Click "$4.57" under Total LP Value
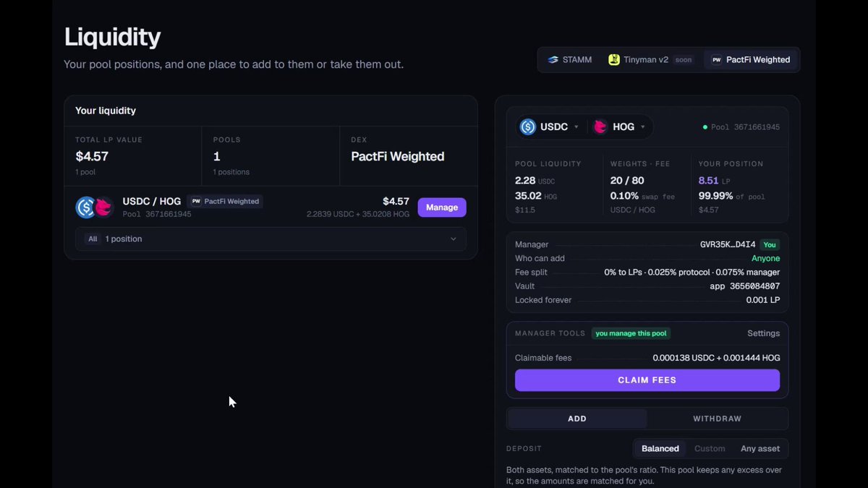 92,156
